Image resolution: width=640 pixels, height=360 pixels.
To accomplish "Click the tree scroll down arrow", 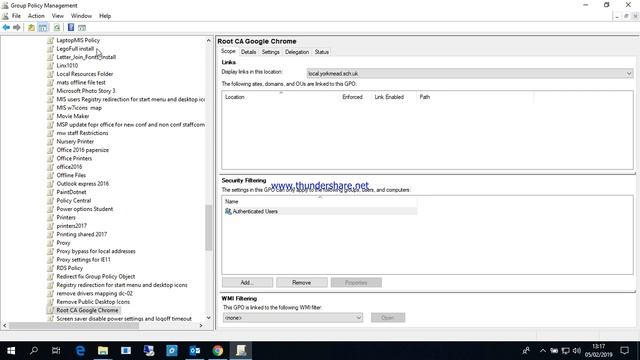I will [209, 318].
